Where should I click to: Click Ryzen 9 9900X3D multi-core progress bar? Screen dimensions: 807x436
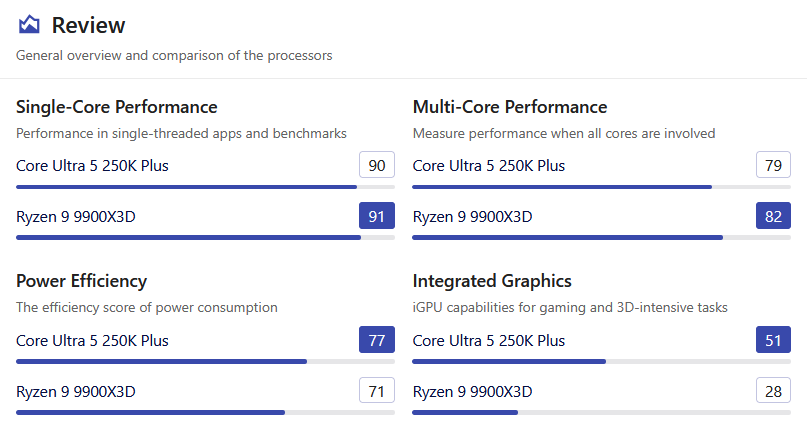(x=602, y=238)
